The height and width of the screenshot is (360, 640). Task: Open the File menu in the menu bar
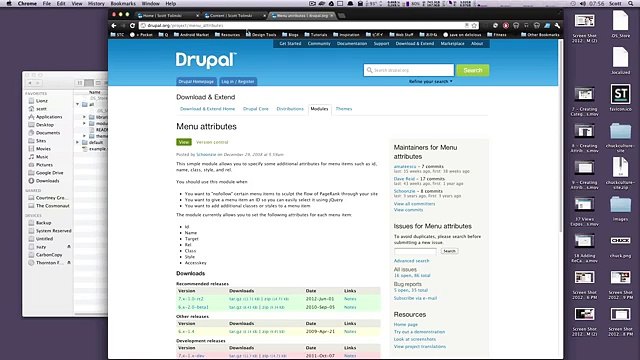tap(47, 3)
